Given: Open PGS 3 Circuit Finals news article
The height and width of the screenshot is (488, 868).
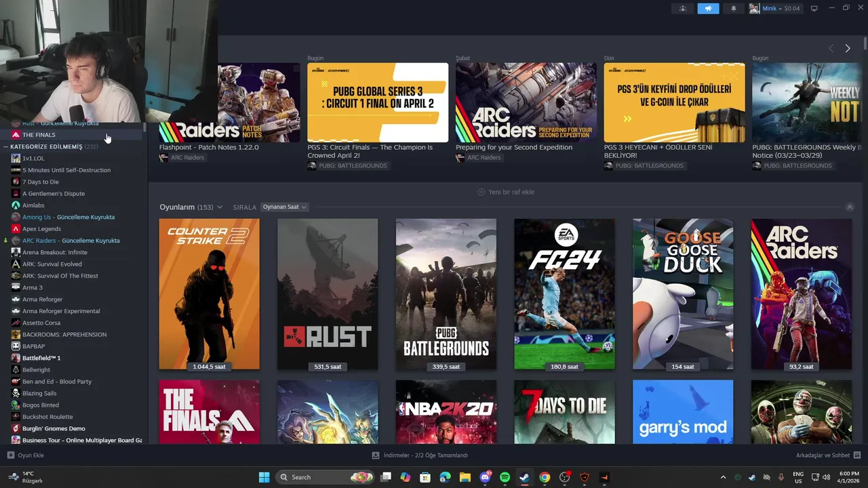Looking at the screenshot, I should click(378, 102).
